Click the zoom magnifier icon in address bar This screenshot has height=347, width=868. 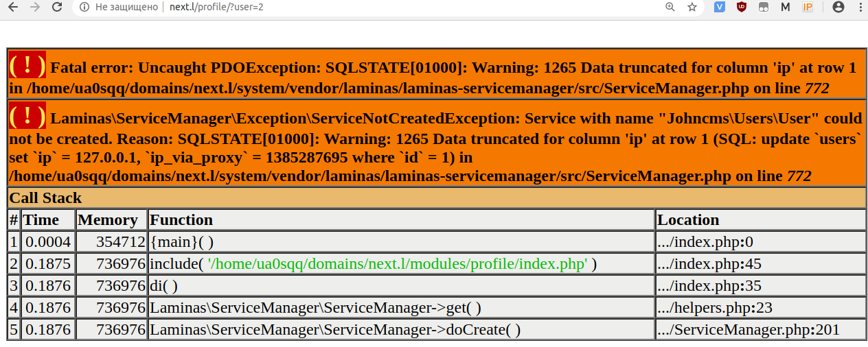pos(670,7)
